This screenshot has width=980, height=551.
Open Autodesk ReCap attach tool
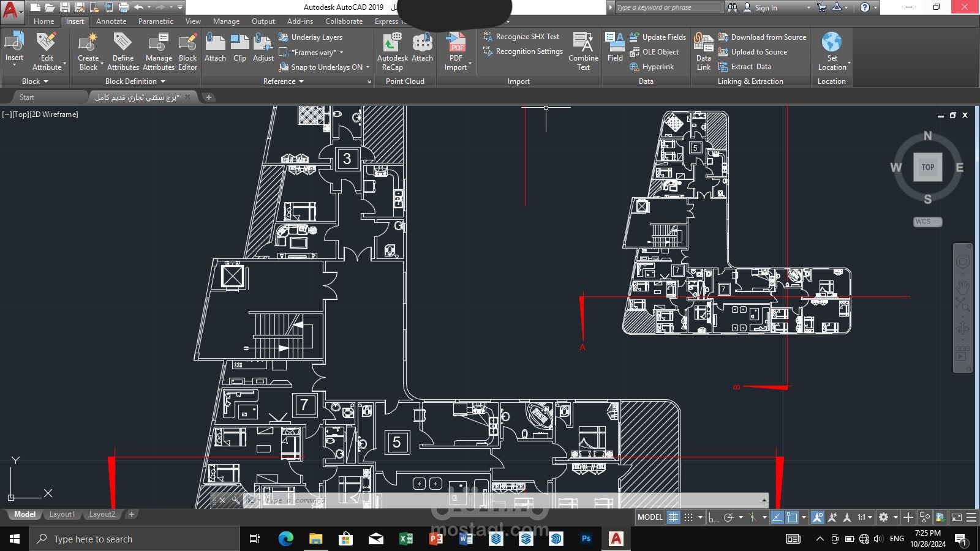click(x=393, y=51)
